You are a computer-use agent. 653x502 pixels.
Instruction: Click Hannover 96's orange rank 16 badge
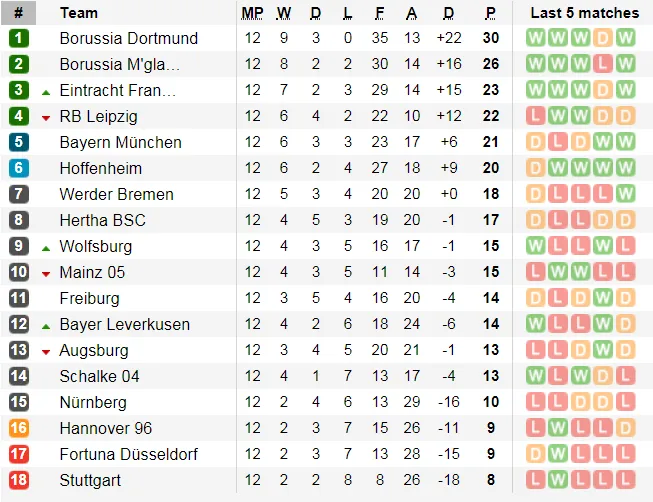(x=19, y=428)
